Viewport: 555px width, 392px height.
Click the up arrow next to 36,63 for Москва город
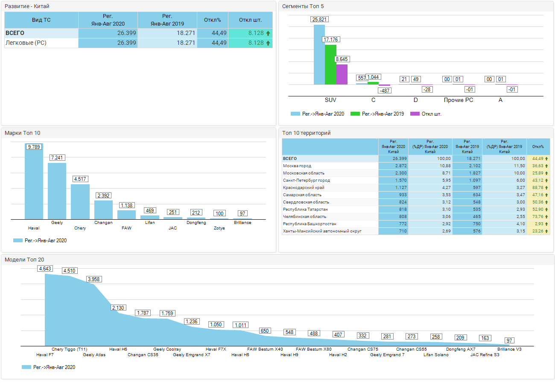[x=546, y=166]
